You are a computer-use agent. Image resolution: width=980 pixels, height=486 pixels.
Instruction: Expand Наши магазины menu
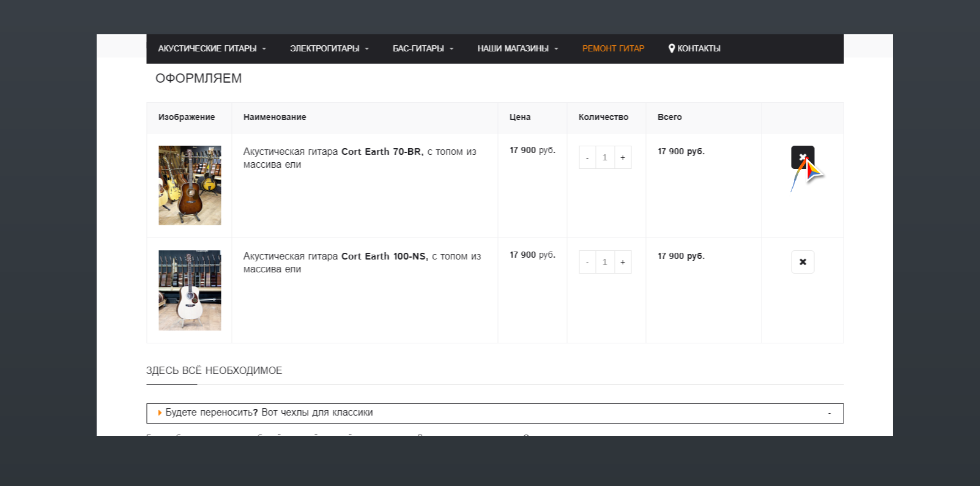pyautogui.click(x=518, y=48)
